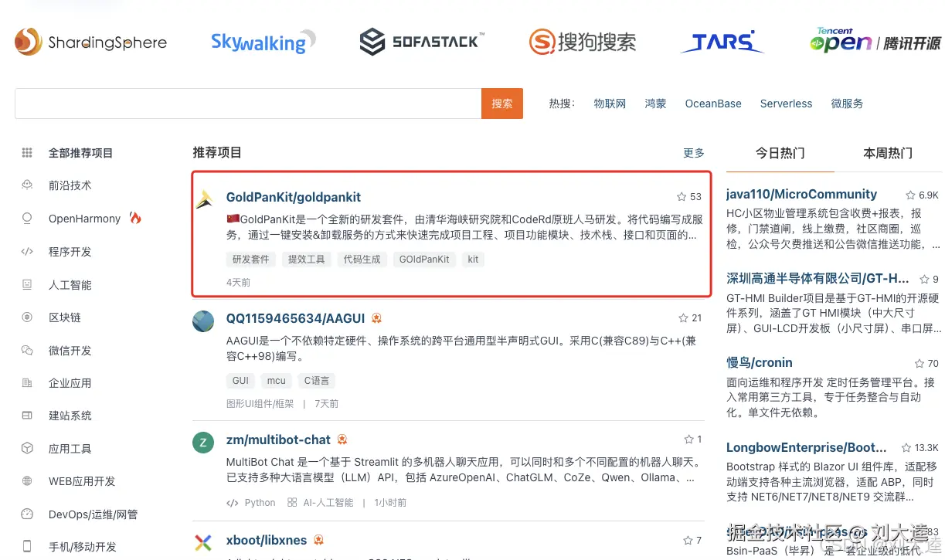Select the Python language icon under multibot-chat
Screen dimensions: 945x560
(232, 502)
